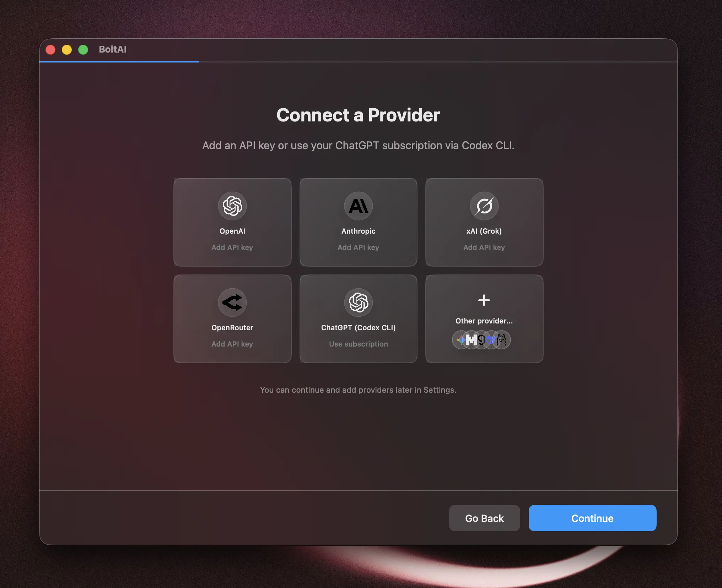
Task: Click the OpenAI provider name text
Action: (x=232, y=231)
